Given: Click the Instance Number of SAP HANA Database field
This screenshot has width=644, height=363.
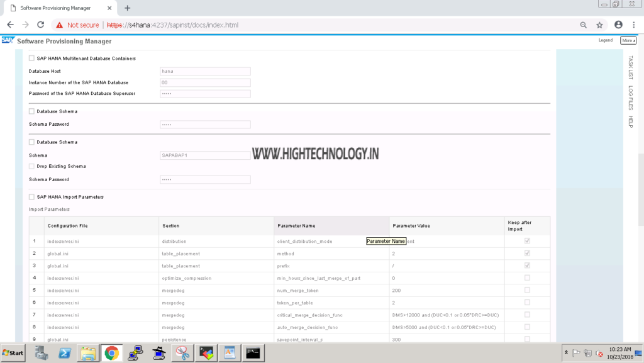Looking at the screenshot, I should [205, 82].
